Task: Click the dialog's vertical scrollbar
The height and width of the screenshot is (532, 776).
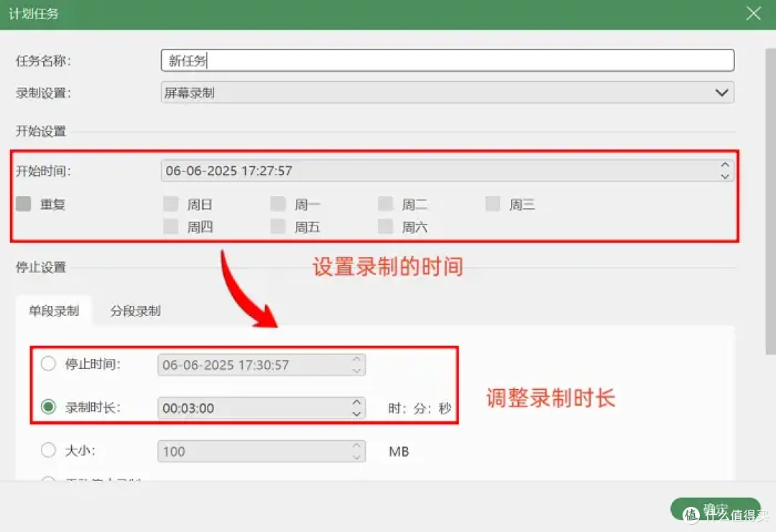Action: click(x=770, y=201)
